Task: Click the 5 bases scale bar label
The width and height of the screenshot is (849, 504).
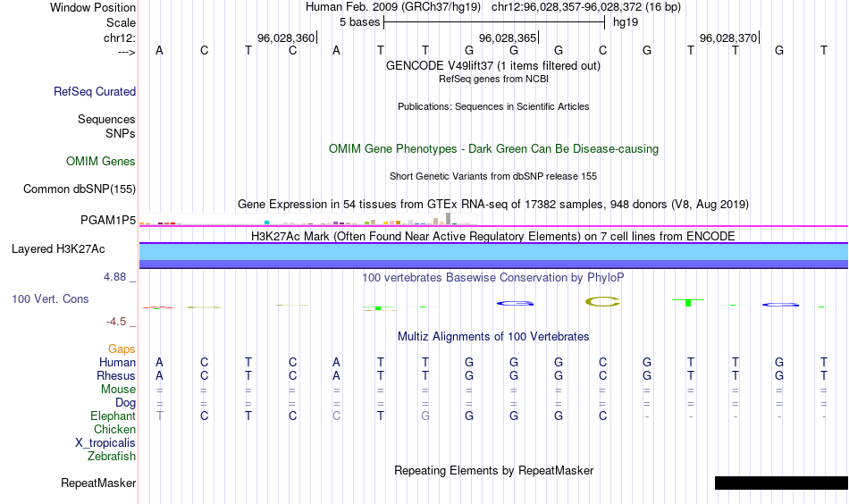Action: coord(359,22)
